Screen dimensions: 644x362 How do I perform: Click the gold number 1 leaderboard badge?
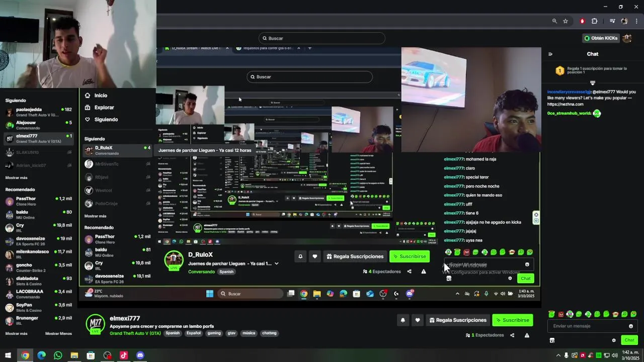560,71
